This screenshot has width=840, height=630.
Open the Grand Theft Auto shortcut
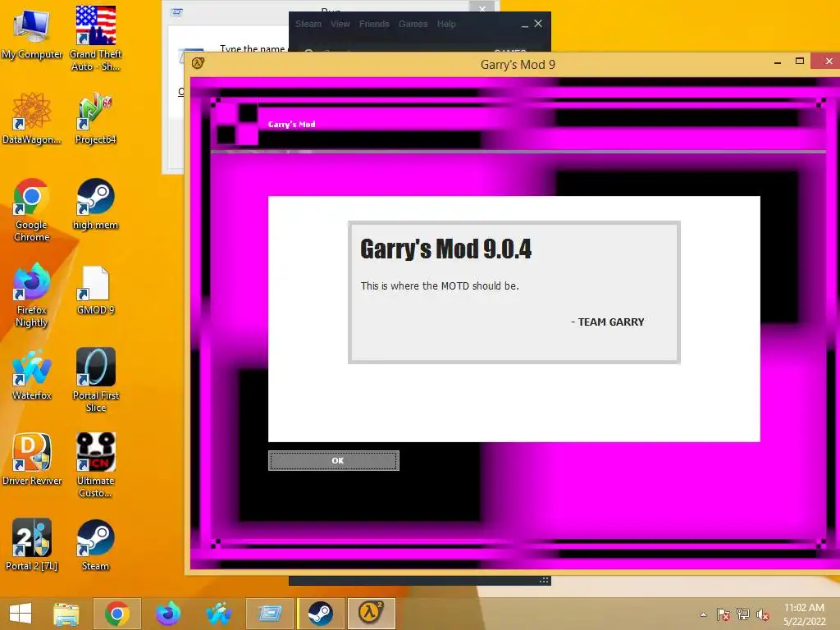pyautogui.click(x=95, y=38)
